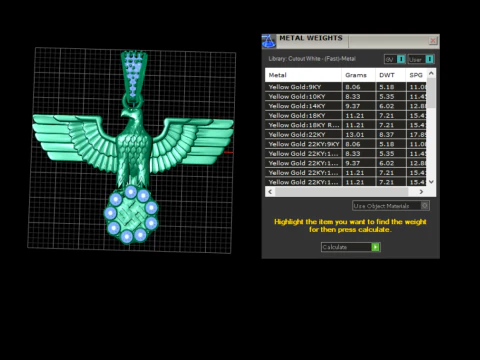480x360 pixels.
Task: Click 5.35 DWT in Yellow Gold:10KY row
Action: [390, 96]
